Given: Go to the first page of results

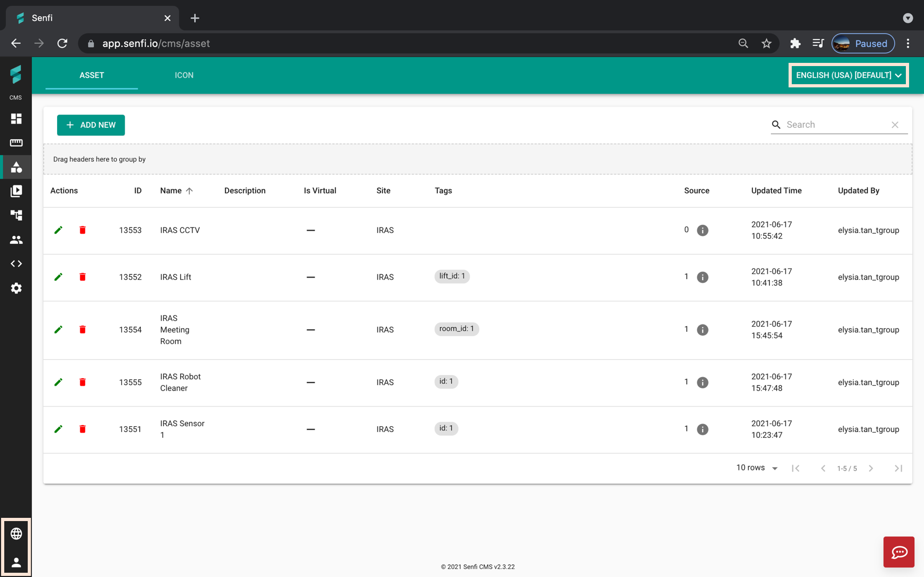Looking at the screenshot, I should (796, 468).
